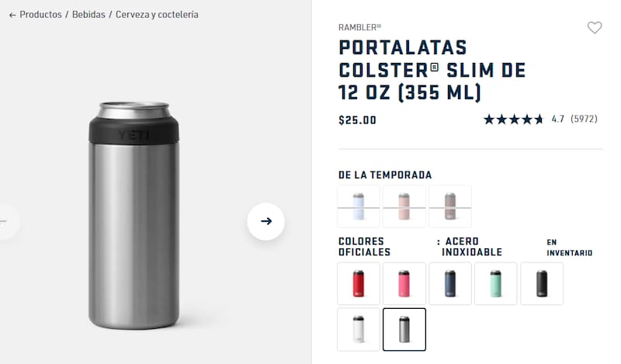Add product to wishlist with heart icon
621x364 pixels.
coord(594,28)
